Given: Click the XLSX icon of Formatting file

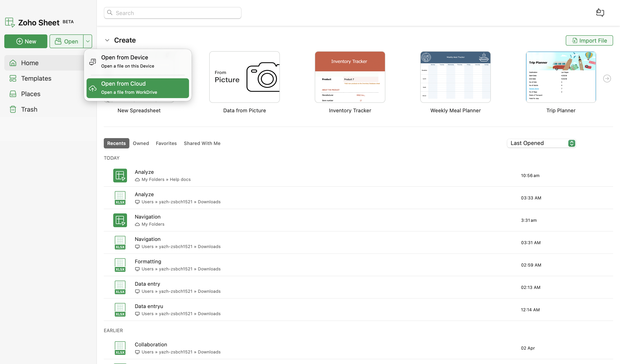Looking at the screenshot, I should (120, 265).
